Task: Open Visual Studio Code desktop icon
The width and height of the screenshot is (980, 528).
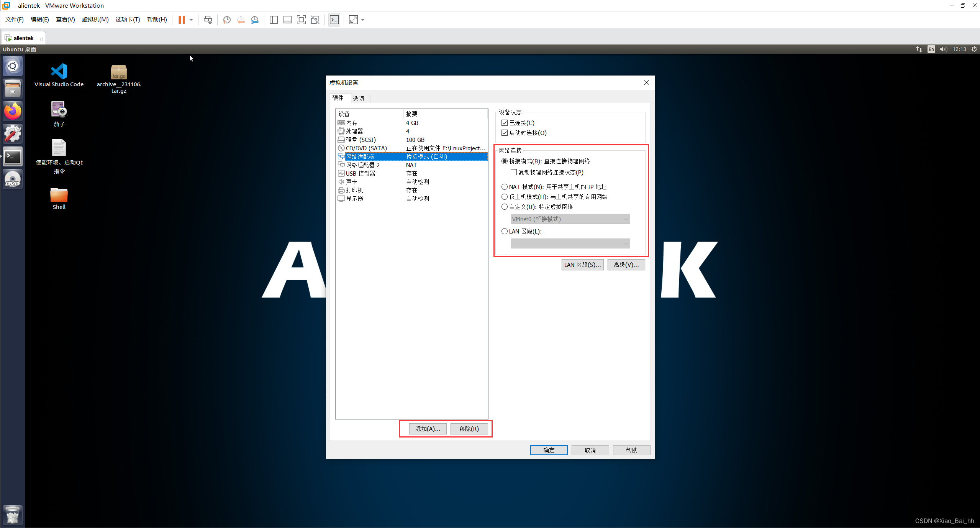Action: click(59, 75)
